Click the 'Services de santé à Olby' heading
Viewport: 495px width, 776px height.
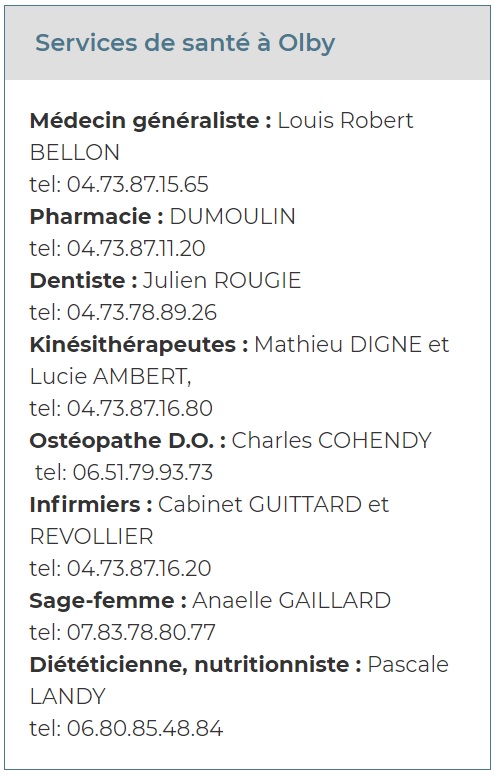tap(185, 43)
